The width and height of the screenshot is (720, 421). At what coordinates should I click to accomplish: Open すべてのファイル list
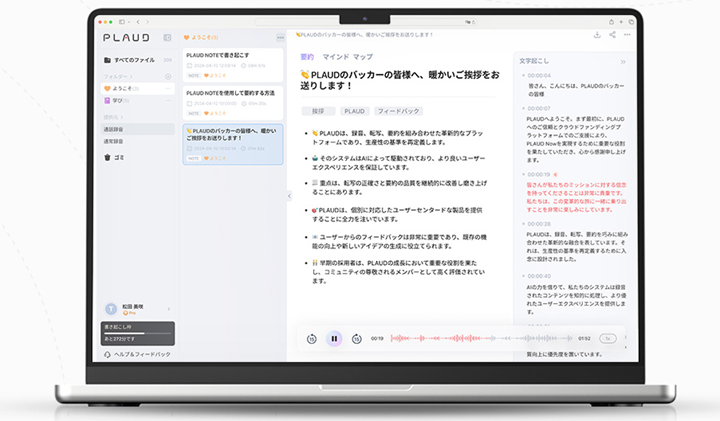point(134,60)
